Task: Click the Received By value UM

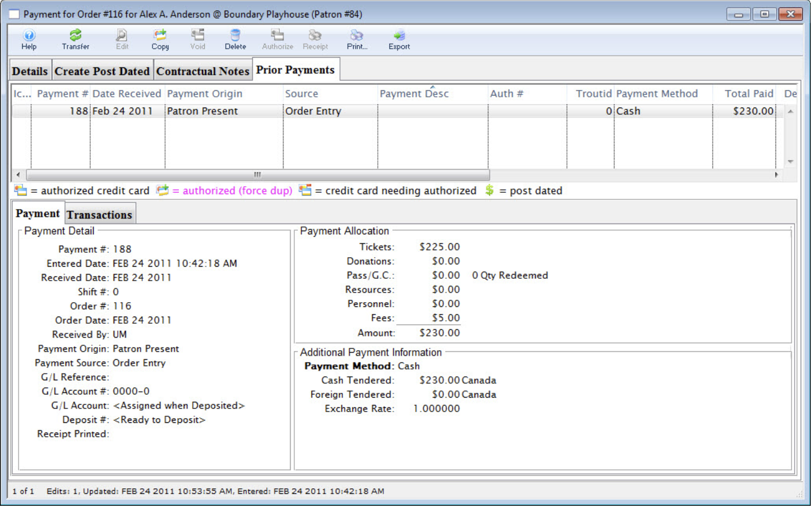Action: click(120, 335)
